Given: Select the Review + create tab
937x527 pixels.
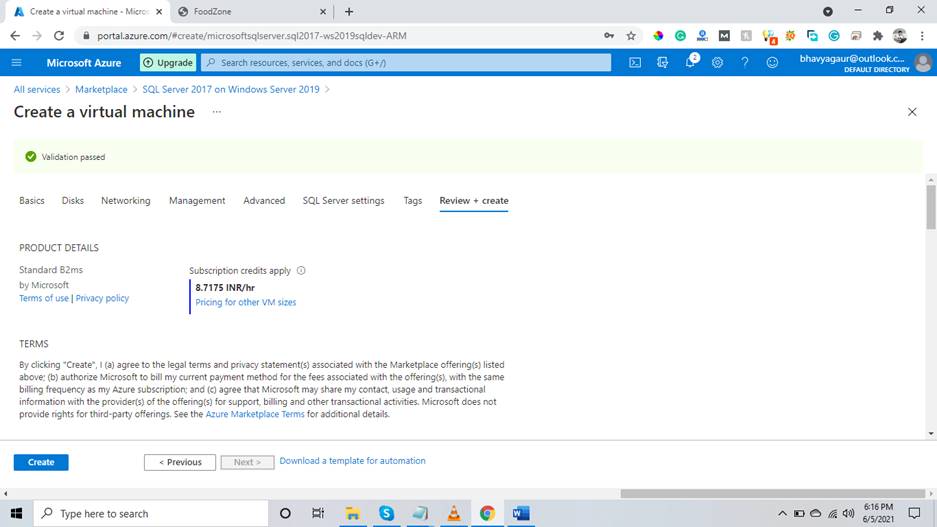Looking at the screenshot, I should (474, 201).
